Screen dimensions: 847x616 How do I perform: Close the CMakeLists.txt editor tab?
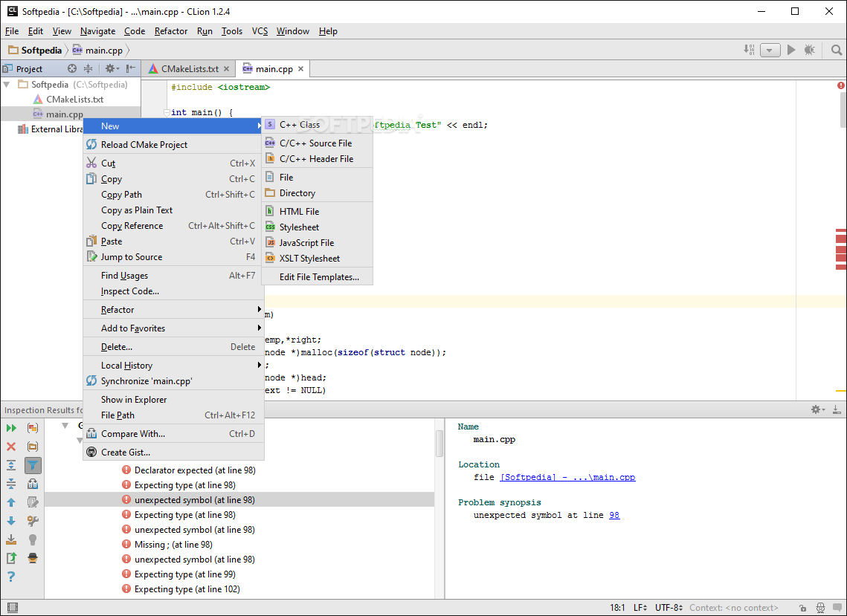click(x=226, y=68)
